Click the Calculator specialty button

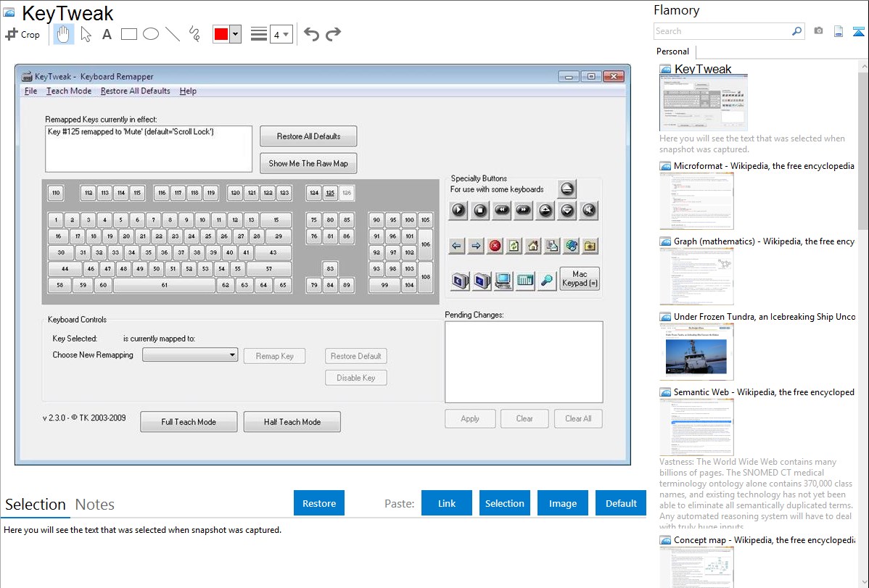click(525, 281)
